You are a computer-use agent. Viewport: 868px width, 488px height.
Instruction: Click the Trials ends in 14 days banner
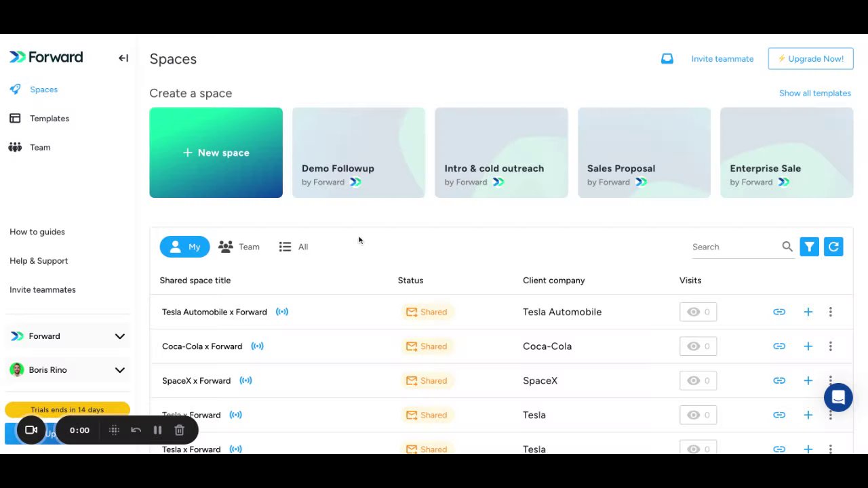coord(67,409)
